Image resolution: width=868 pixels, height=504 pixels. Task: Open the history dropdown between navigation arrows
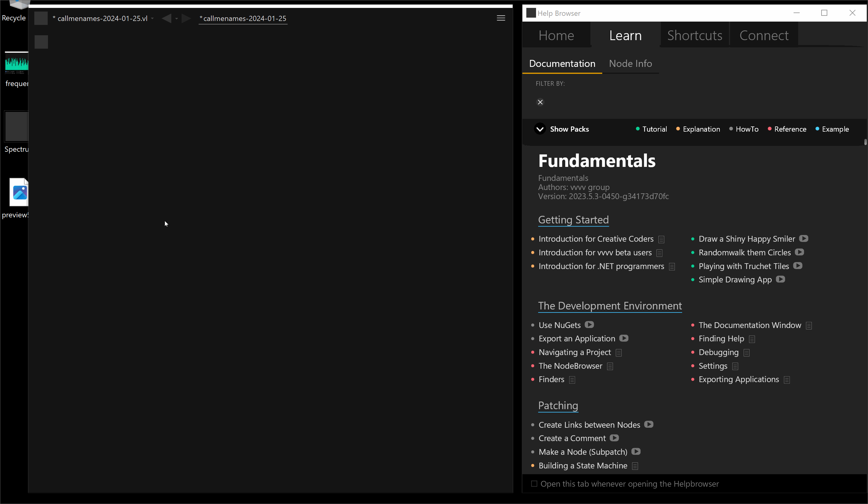point(176,19)
